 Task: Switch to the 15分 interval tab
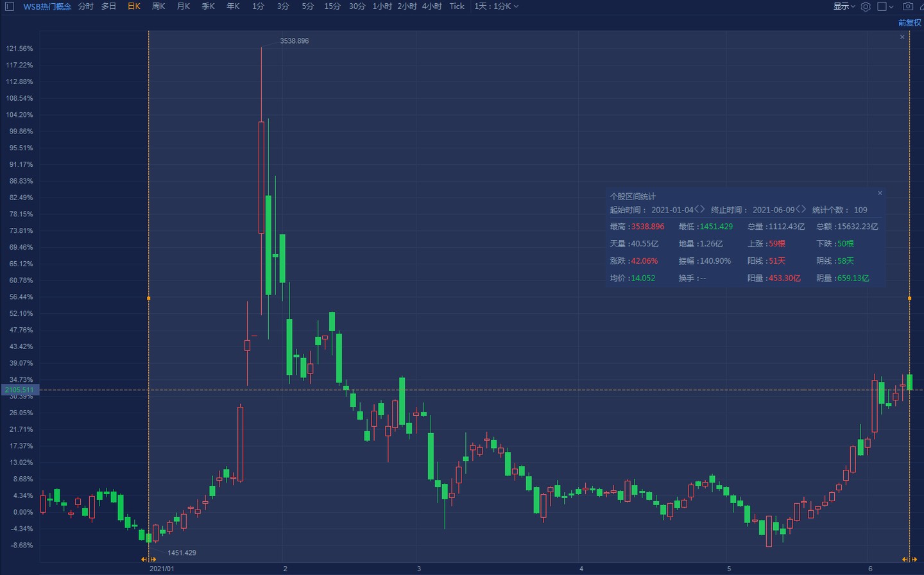pyautogui.click(x=332, y=6)
